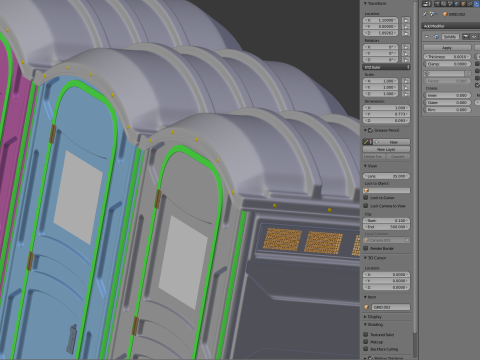Collapse the Item panel
The image size is (480, 360).
point(365,297)
